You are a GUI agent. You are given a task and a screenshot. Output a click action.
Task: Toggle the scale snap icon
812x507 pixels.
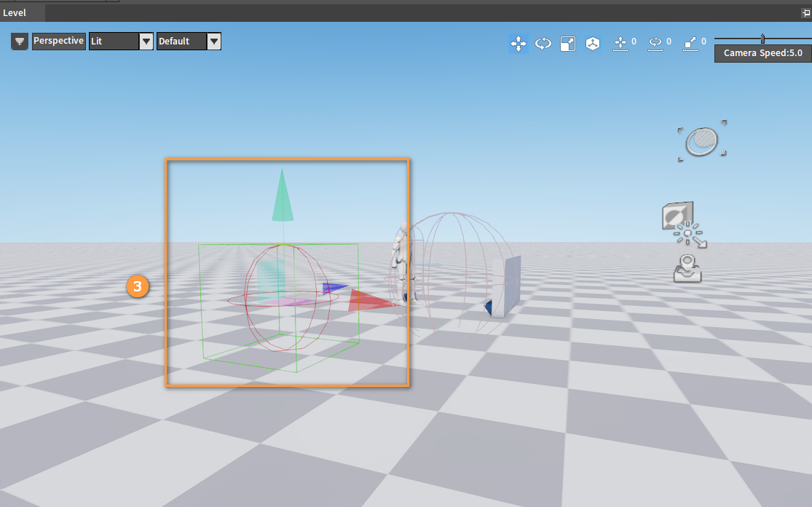click(690, 44)
